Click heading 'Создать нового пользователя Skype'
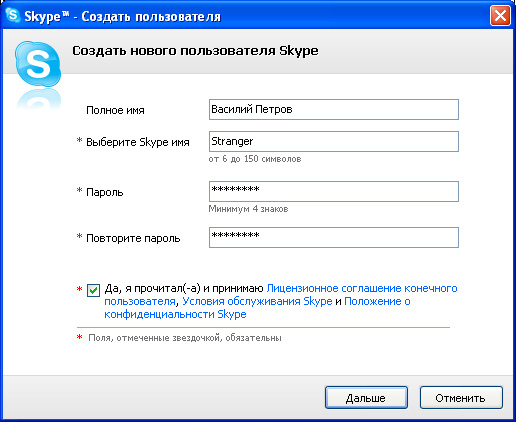 tap(195, 51)
